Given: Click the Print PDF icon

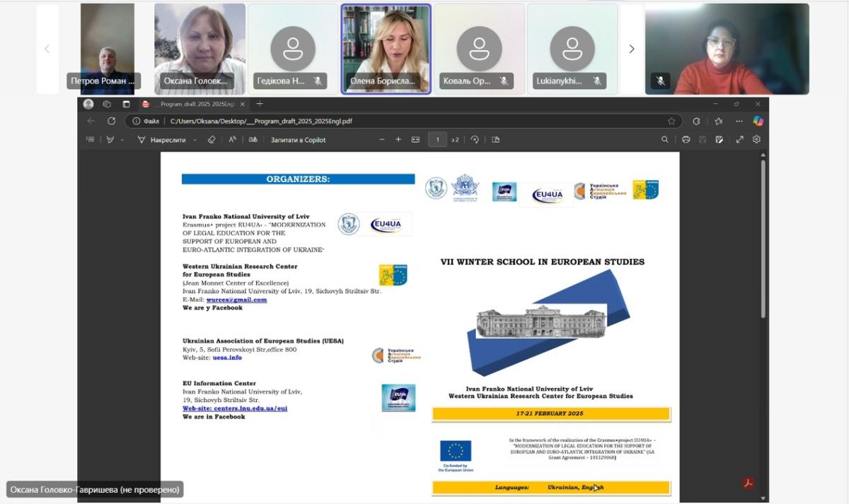Looking at the screenshot, I should (685, 140).
